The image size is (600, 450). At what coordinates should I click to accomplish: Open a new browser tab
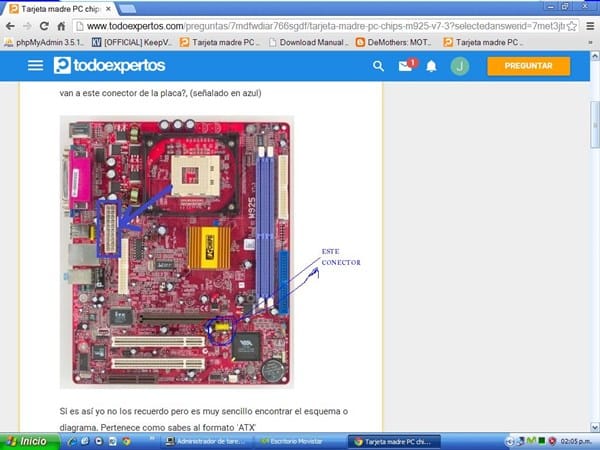click(x=127, y=8)
